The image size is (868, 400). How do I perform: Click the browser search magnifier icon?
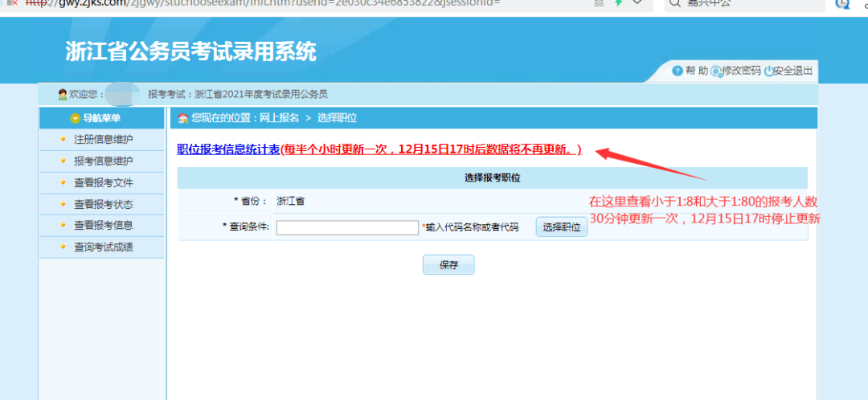pyautogui.click(x=674, y=2)
